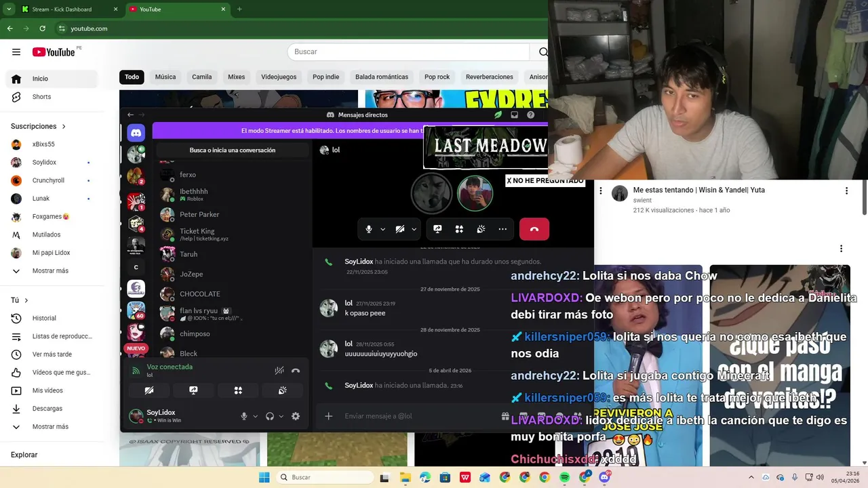Share screen from the voice connected panel
The width and height of the screenshot is (868, 488).
(193, 390)
